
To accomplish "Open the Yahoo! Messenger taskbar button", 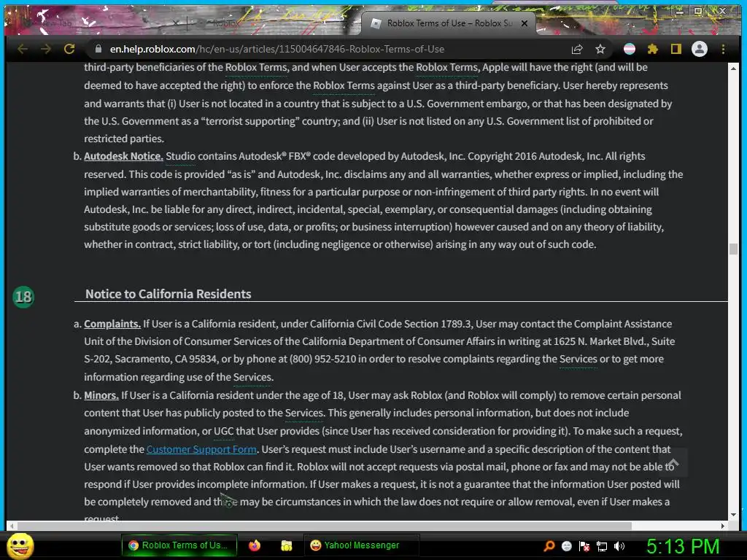I will click(362, 545).
